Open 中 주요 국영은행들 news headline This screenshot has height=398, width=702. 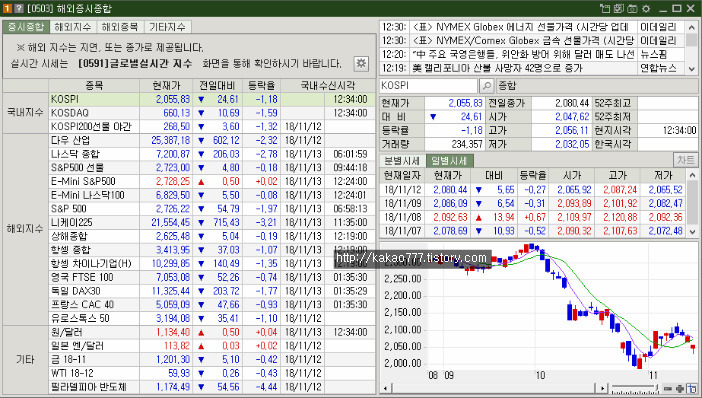[523, 55]
